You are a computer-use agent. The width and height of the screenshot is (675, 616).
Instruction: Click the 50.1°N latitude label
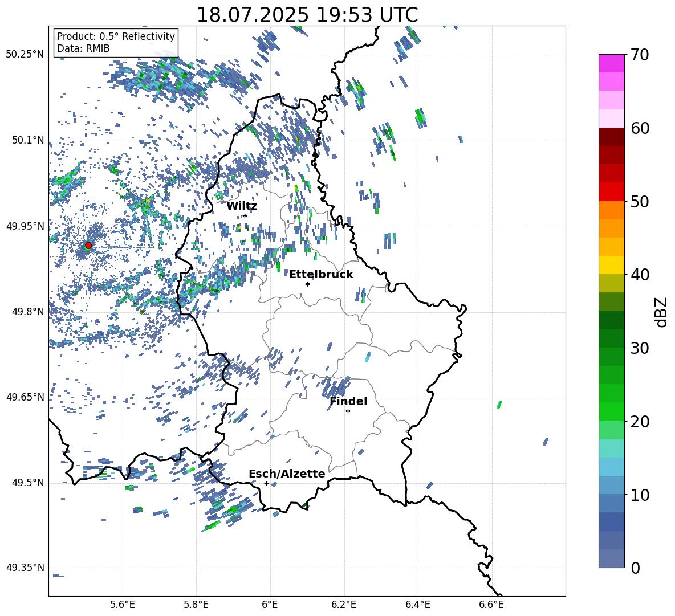(28, 140)
